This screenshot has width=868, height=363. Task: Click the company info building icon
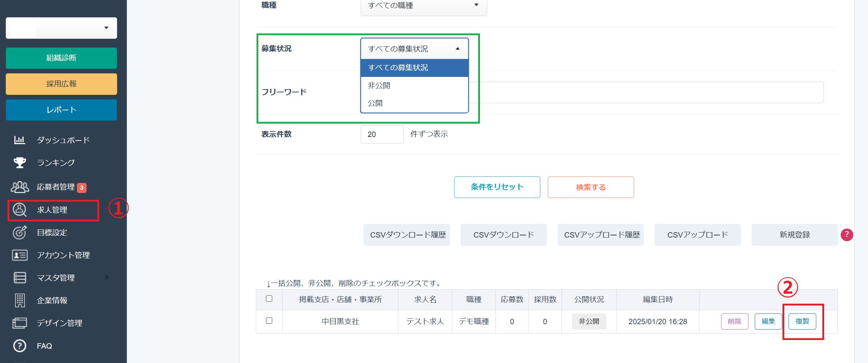click(x=19, y=300)
